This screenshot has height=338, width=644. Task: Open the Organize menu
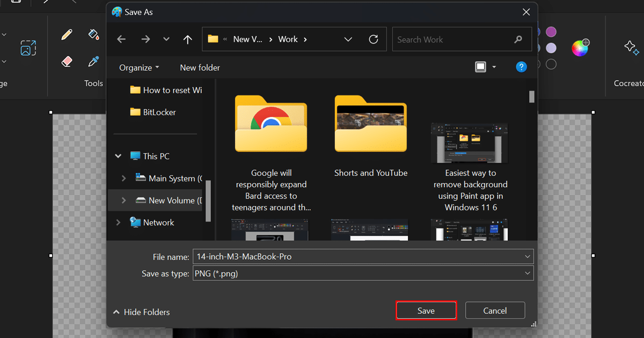[x=139, y=68]
